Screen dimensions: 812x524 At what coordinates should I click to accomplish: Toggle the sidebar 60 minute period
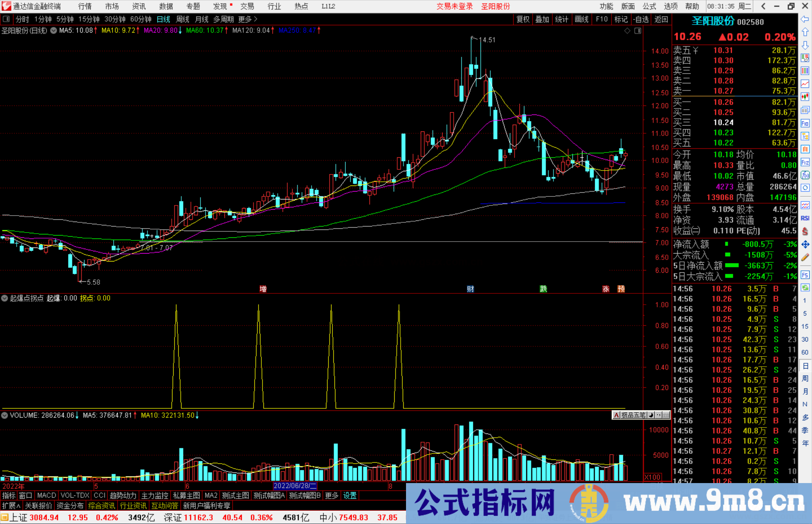[804, 352]
